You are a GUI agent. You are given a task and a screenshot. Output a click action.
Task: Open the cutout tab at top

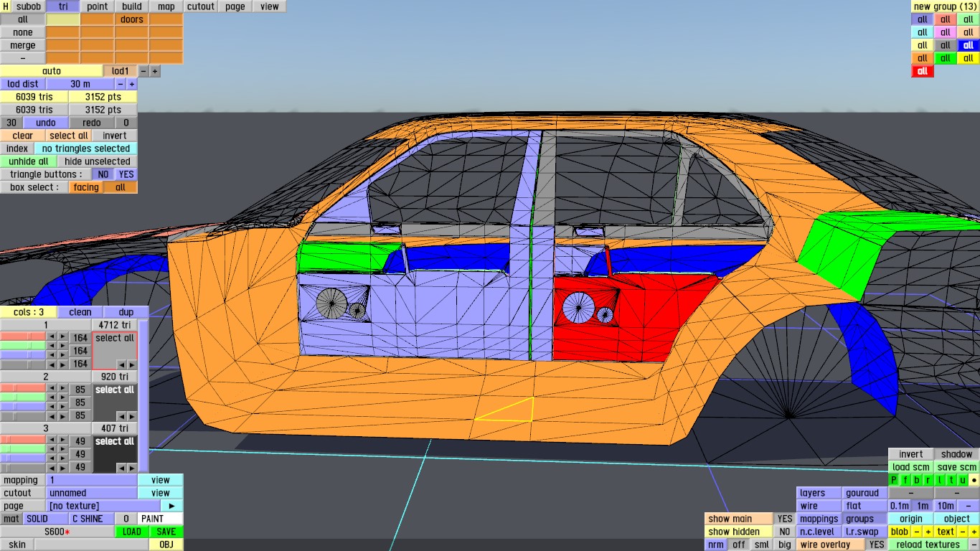click(201, 6)
